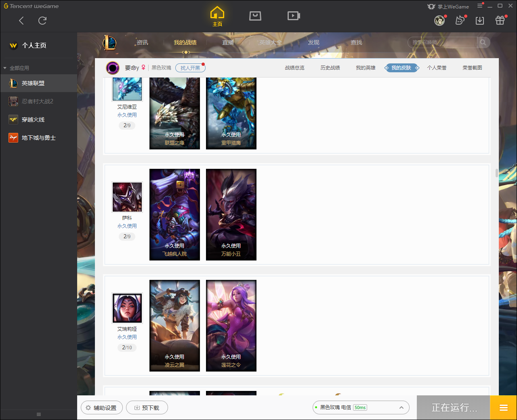517x420 pixels.
Task: Open the video playback icon
Action: (294, 16)
